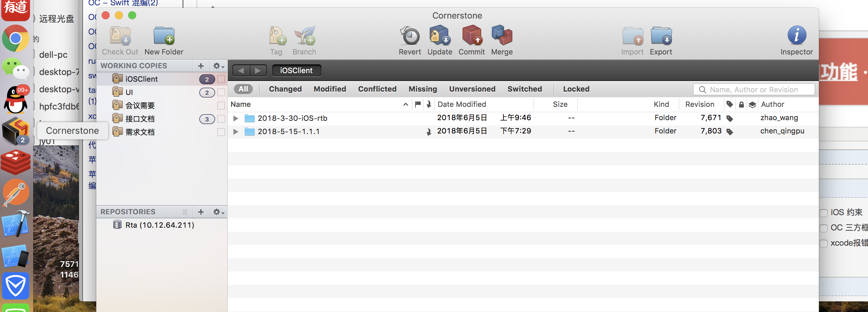The image size is (868, 312).
Task: Go forward with the right navigation arrow
Action: pyautogui.click(x=258, y=70)
